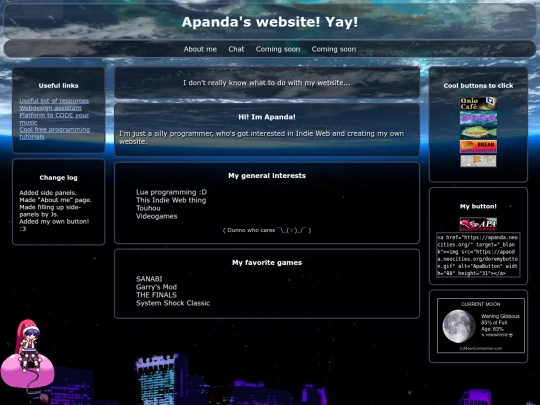Click the Cool buttons to click heading
540x405 pixels.
478,85
